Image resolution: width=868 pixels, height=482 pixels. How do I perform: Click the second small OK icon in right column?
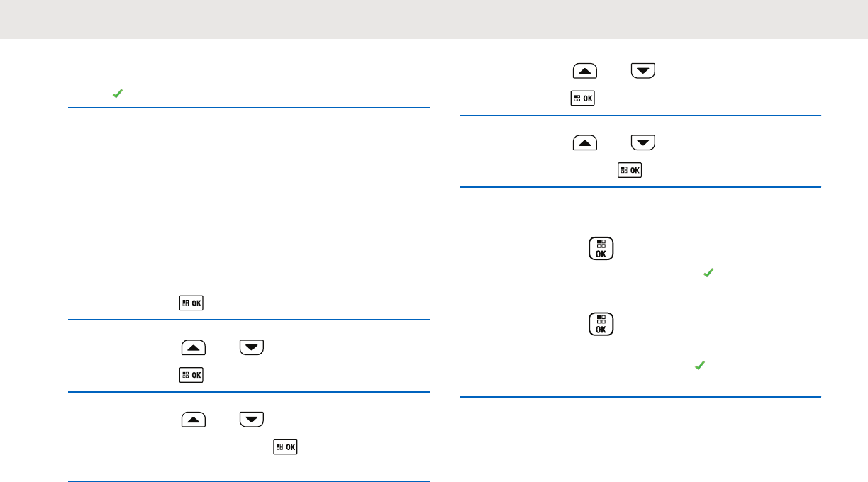click(x=630, y=170)
